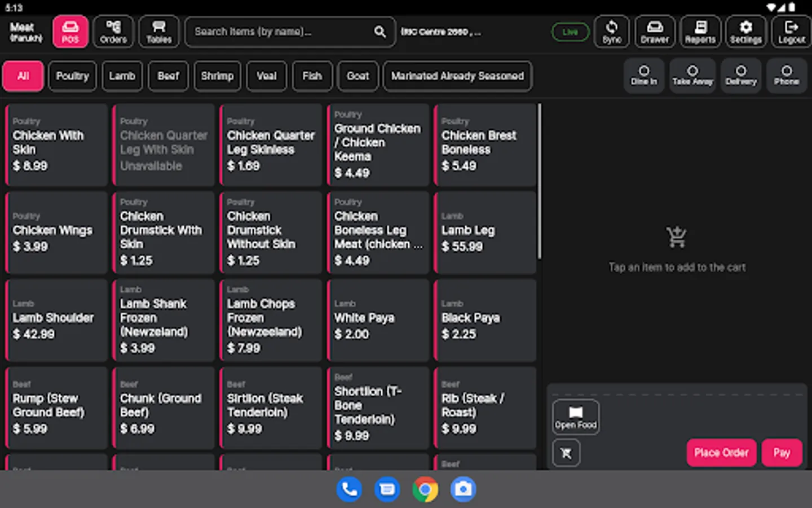Click the search magnifier icon
Screen dimensions: 812x508
[380, 32]
